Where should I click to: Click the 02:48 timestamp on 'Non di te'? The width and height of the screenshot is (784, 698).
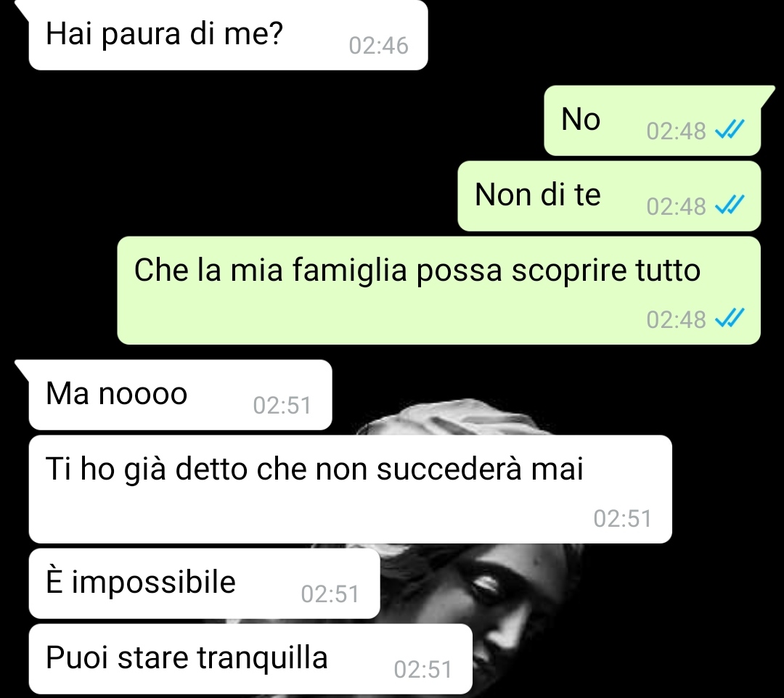coord(676,206)
